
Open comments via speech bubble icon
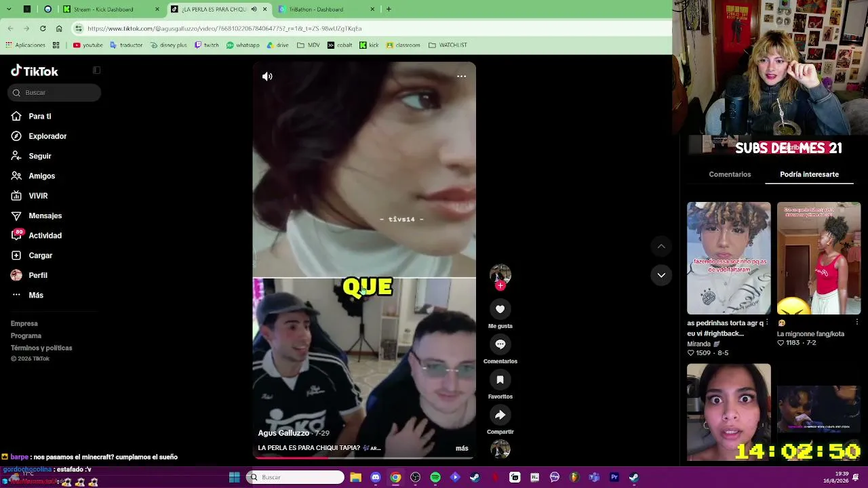click(500, 344)
